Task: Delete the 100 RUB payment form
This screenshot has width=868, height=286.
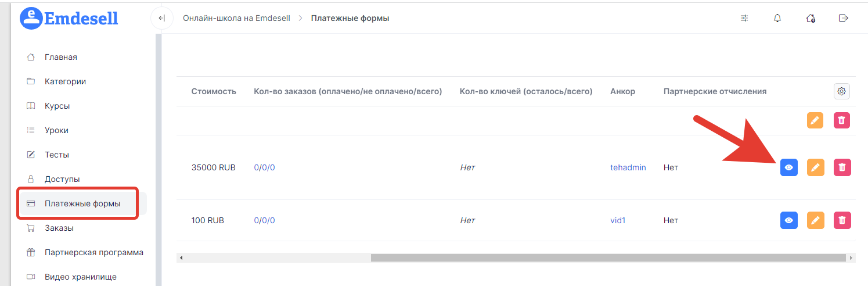Action: click(x=842, y=220)
